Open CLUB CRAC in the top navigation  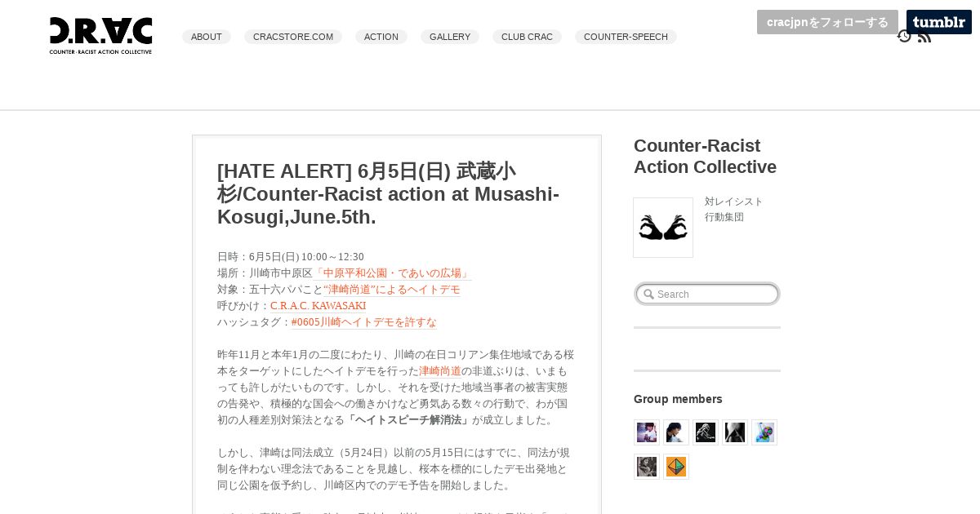click(527, 37)
